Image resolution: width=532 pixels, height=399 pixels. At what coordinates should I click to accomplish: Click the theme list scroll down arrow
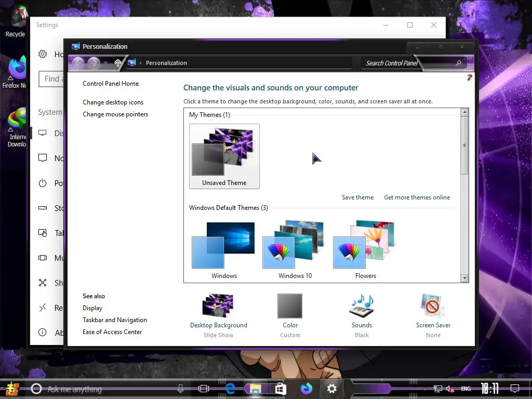point(464,278)
